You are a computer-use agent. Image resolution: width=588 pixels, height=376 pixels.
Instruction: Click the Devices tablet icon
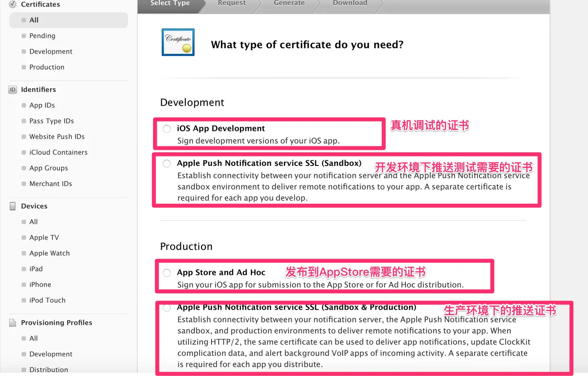[x=13, y=206]
